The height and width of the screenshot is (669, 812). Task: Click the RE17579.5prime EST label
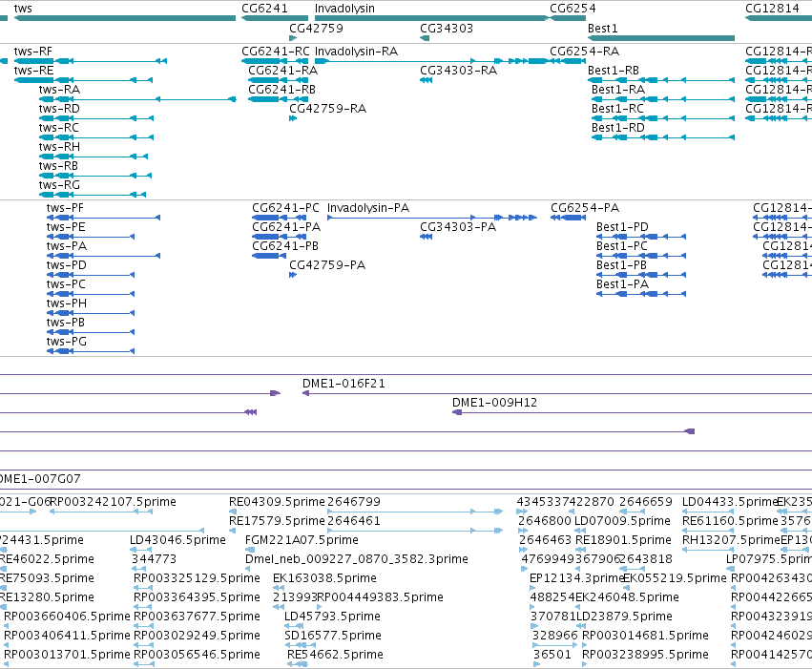[x=277, y=521]
